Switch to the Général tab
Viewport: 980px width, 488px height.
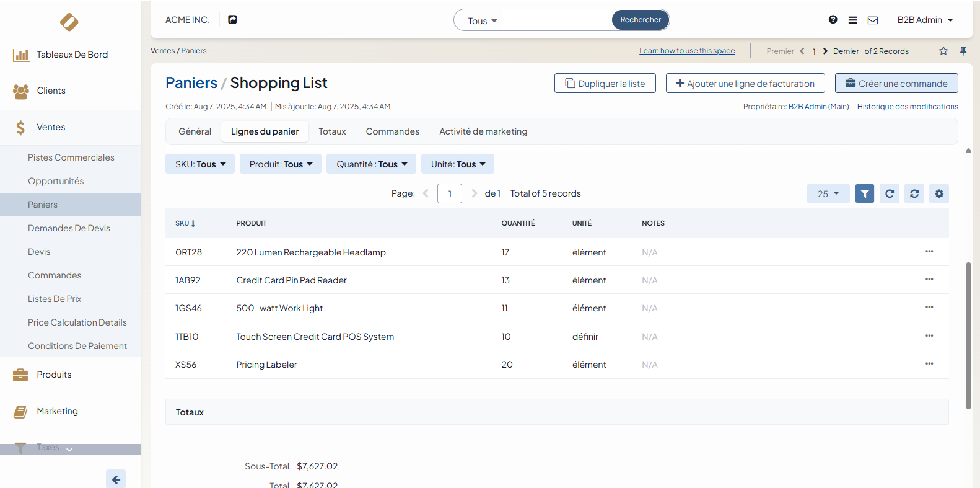click(x=195, y=131)
